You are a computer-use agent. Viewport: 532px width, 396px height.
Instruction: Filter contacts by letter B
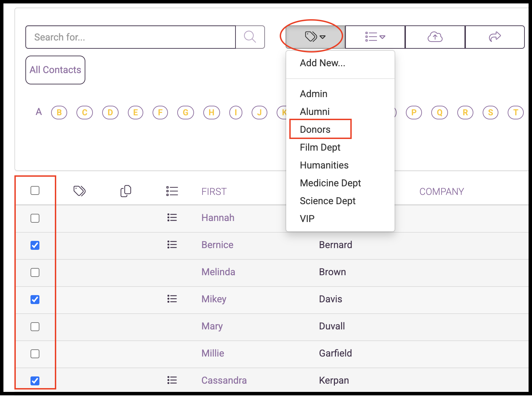pyautogui.click(x=59, y=113)
